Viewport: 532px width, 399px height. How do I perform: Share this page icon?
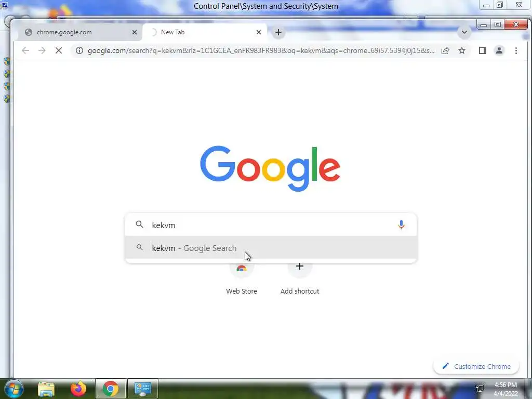click(x=445, y=50)
